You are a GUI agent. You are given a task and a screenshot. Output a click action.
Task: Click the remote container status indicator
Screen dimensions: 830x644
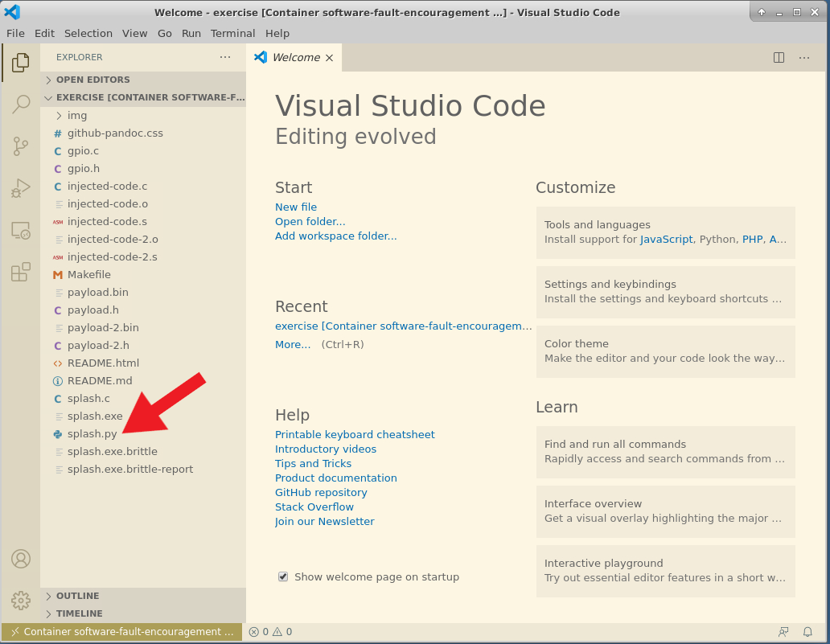click(x=121, y=631)
